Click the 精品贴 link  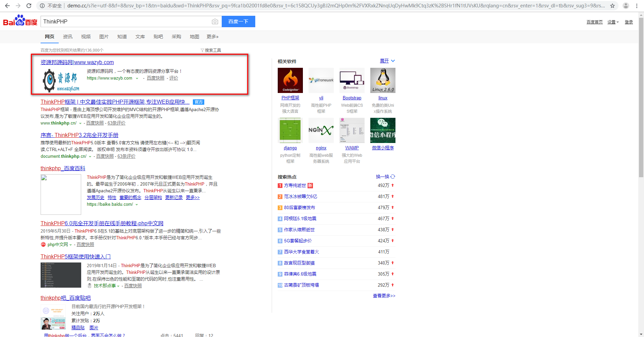pos(78,328)
